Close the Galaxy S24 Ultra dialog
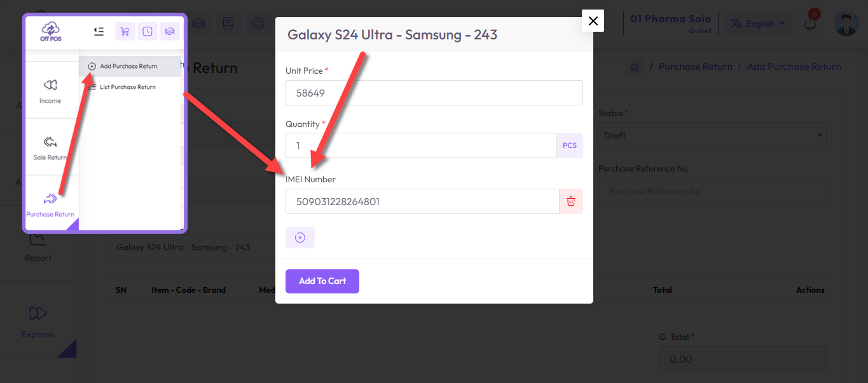This screenshot has height=383, width=868. coord(593,21)
